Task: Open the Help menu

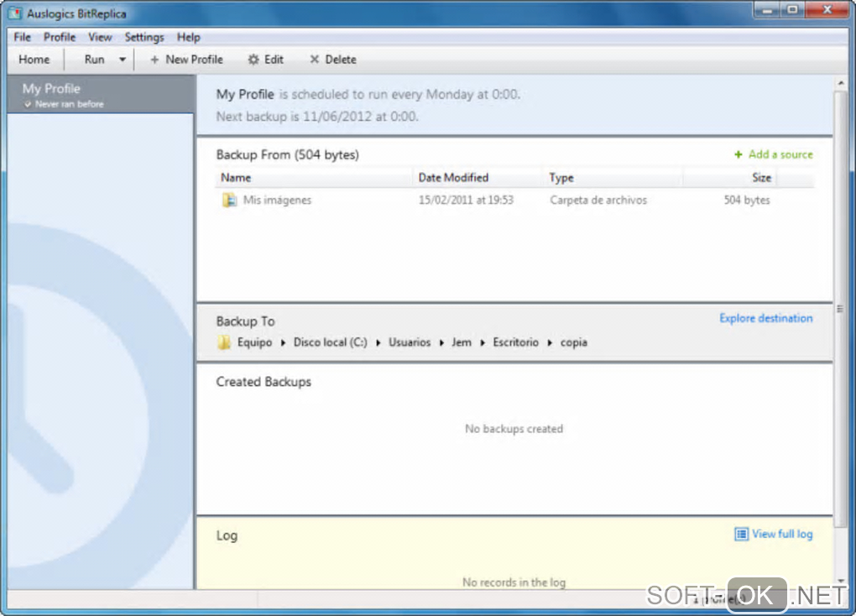Action: [x=188, y=37]
